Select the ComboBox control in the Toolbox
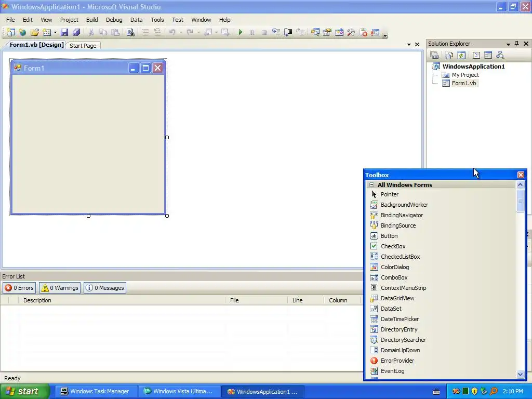 pyautogui.click(x=442, y=277)
